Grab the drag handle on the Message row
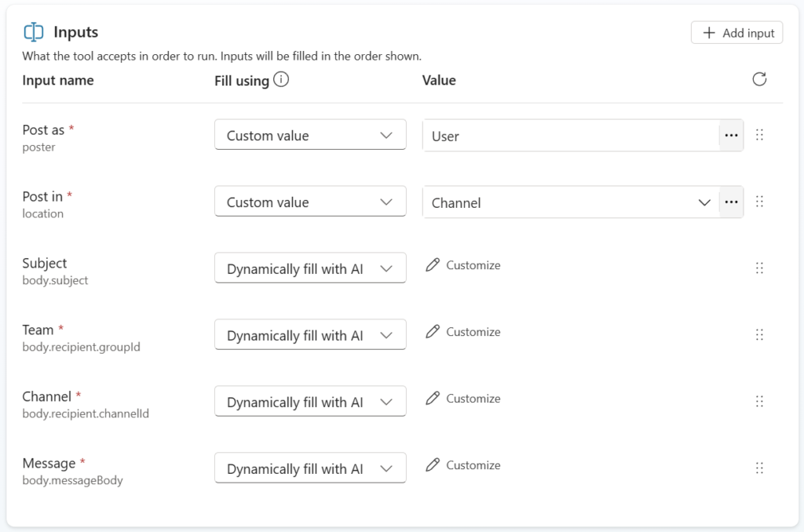Viewport: 804px width, 532px height. coord(759,468)
